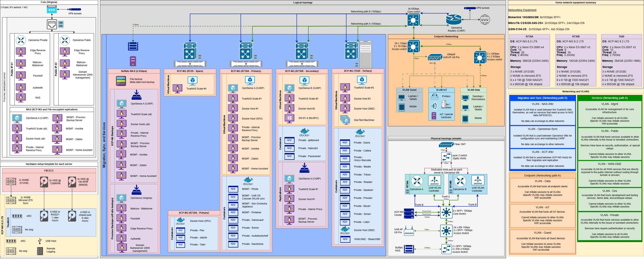Click the app icon beside Private - Dashy
The width and height of the screenshot is (644, 269).
pyautogui.click(x=345, y=143)
